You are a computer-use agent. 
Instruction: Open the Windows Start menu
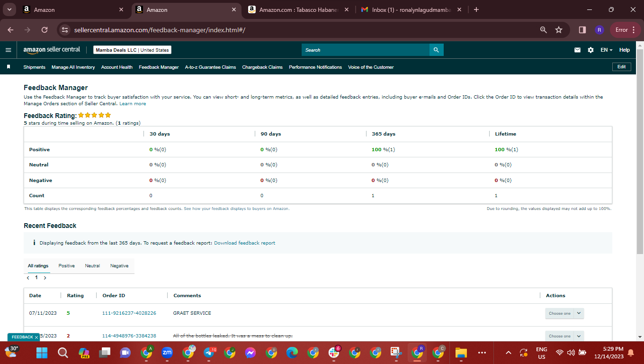point(42,353)
